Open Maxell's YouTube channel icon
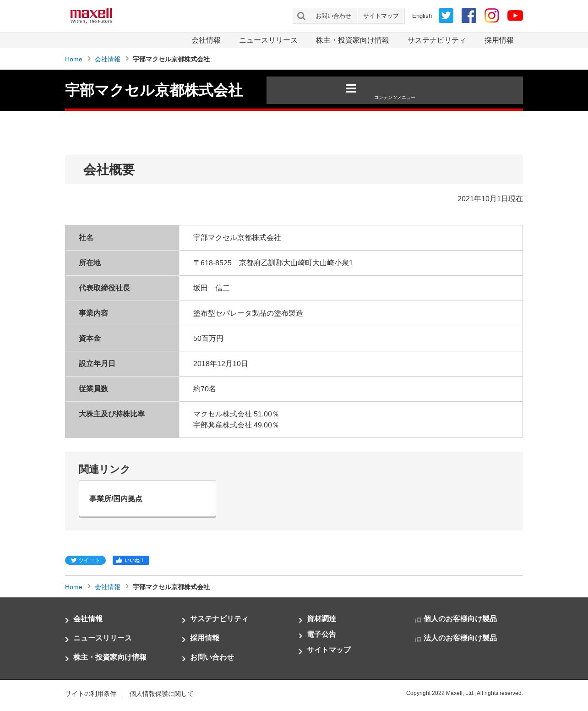The image size is (588, 711). tap(515, 16)
